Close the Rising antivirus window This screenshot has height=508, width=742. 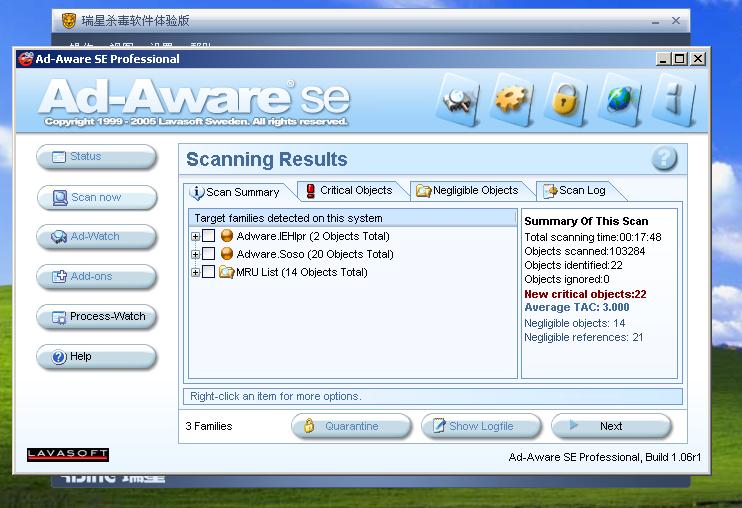[676, 21]
